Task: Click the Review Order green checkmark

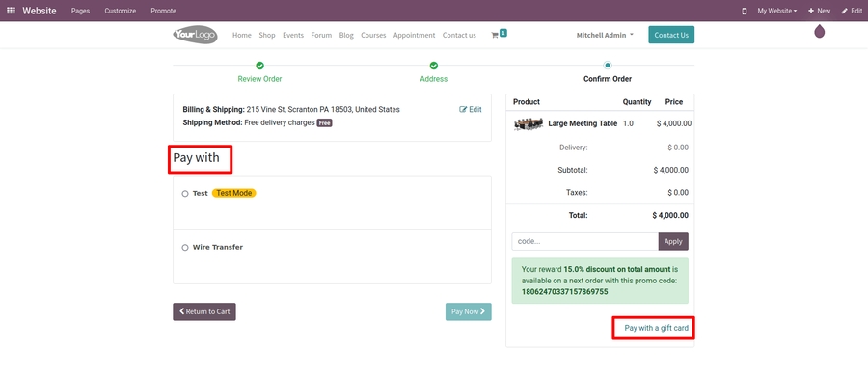Action: point(259,66)
